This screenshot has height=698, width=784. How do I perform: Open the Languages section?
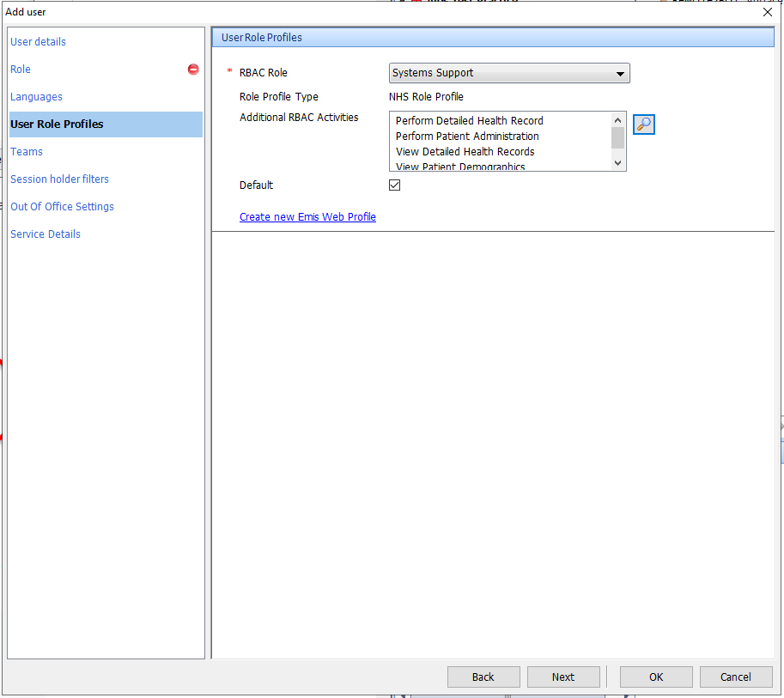[34, 96]
